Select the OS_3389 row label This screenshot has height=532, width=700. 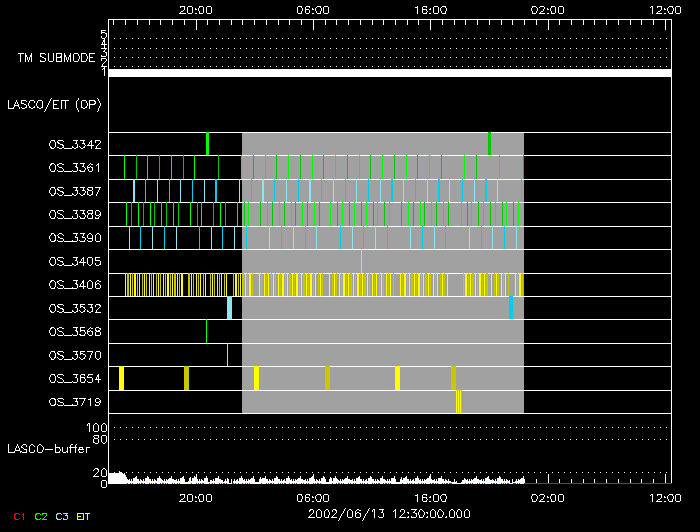click(x=74, y=215)
